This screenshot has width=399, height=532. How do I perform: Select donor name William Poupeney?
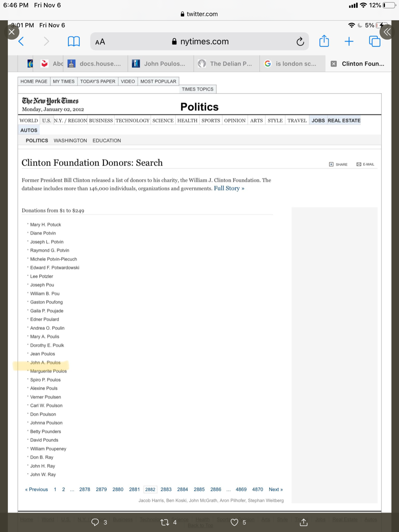point(48,449)
